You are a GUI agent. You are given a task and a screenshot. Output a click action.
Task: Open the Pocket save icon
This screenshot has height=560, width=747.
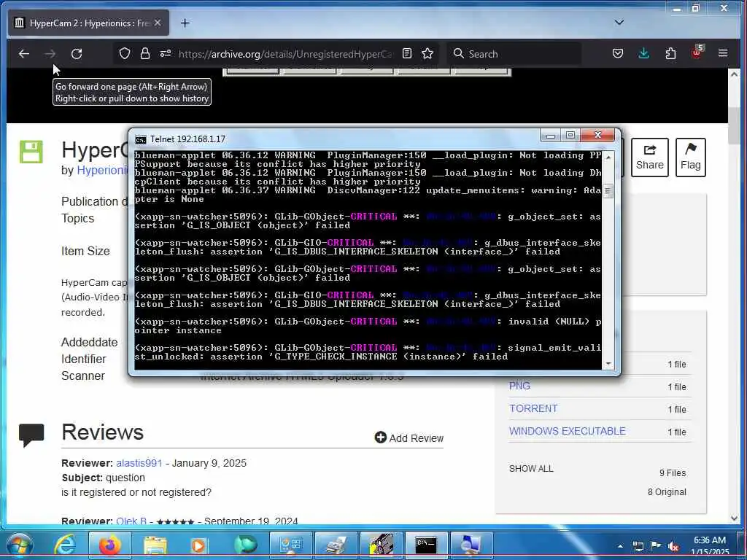(x=618, y=53)
